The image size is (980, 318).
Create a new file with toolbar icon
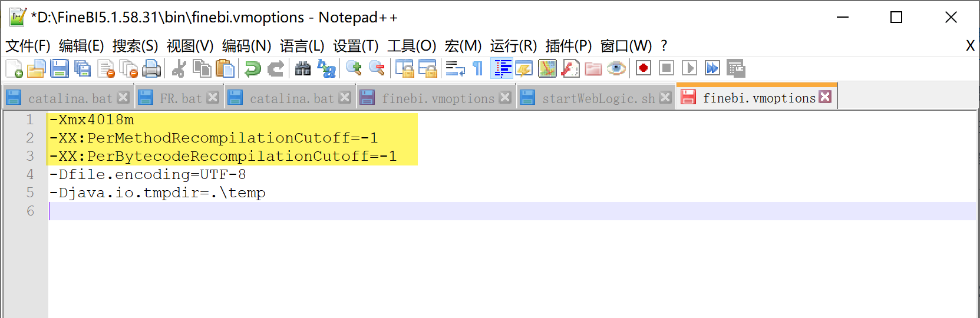[x=14, y=69]
